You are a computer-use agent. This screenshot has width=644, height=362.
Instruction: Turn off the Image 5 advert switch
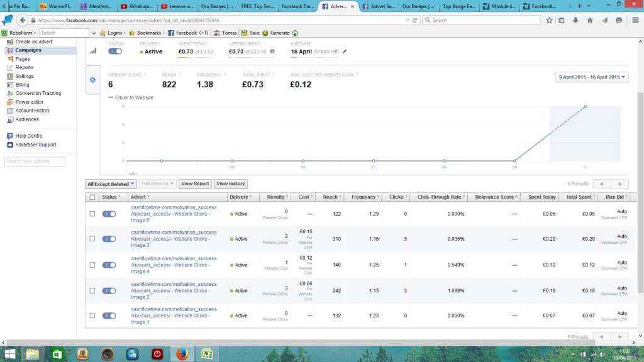(109, 214)
